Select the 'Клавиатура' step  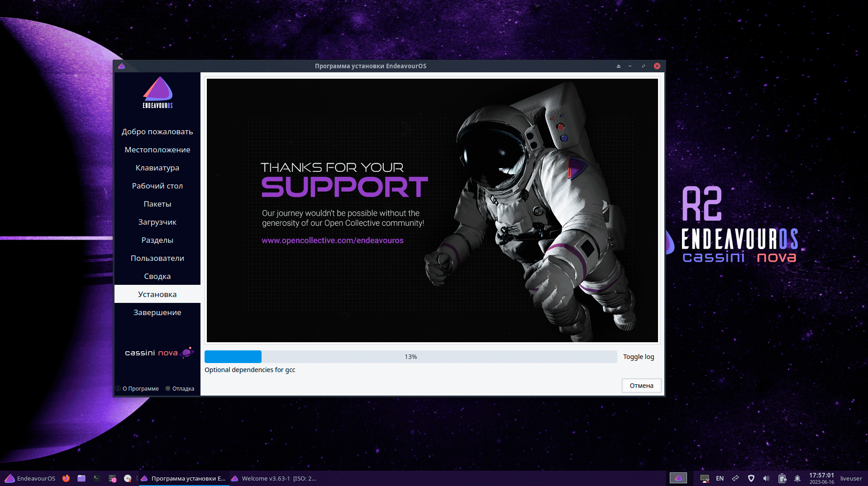pyautogui.click(x=157, y=168)
